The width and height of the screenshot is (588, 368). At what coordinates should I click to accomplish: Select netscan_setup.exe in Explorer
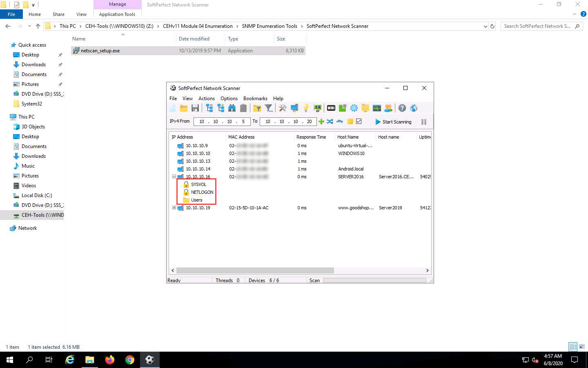click(188, 51)
